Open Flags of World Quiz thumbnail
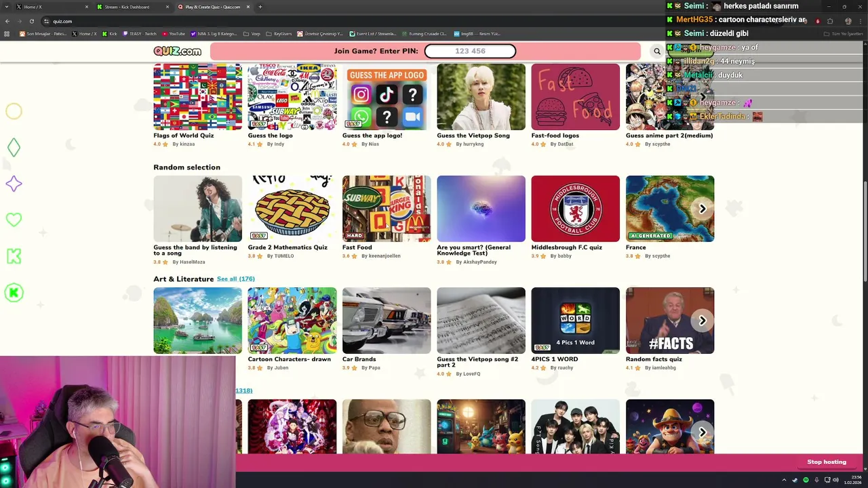 coord(197,97)
